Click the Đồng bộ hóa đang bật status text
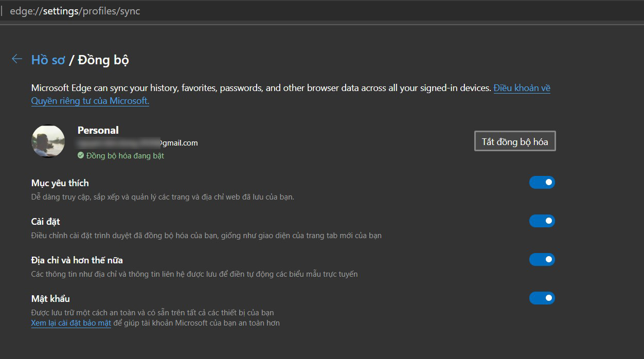644x359 pixels. click(125, 155)
